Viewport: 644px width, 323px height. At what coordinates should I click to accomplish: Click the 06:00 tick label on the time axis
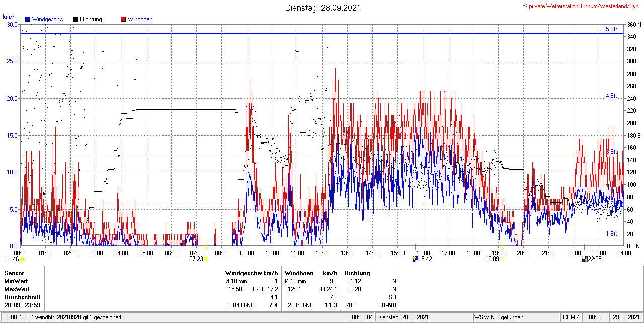172,253
